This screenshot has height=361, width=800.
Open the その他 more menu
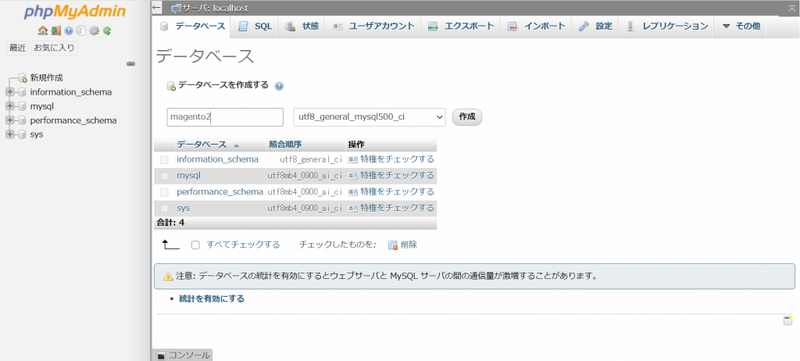point(741,27)
